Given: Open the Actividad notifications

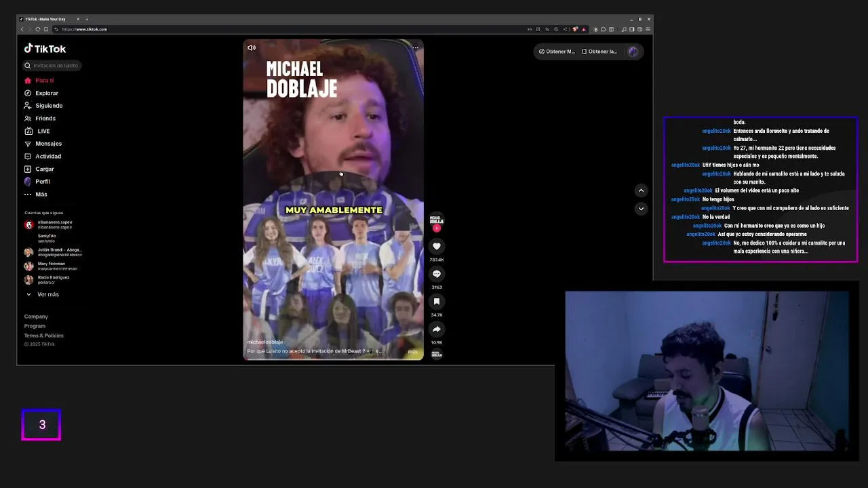Looking at the screenshot, I should pos(43,157).
